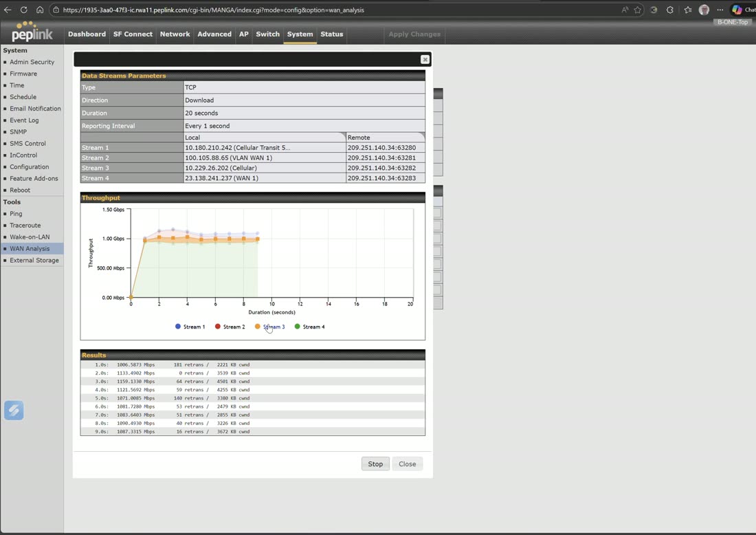Go to browser home page icon

tap(40, 10)
